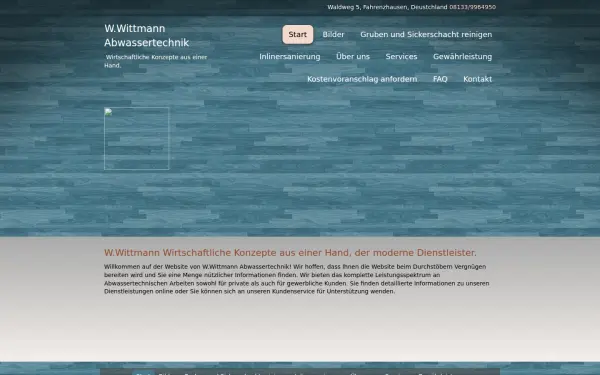Open the Gewährleistung menu item
The height and width of the screenshot is (375, 600).
pyautogui.click(x=462, y=57)
